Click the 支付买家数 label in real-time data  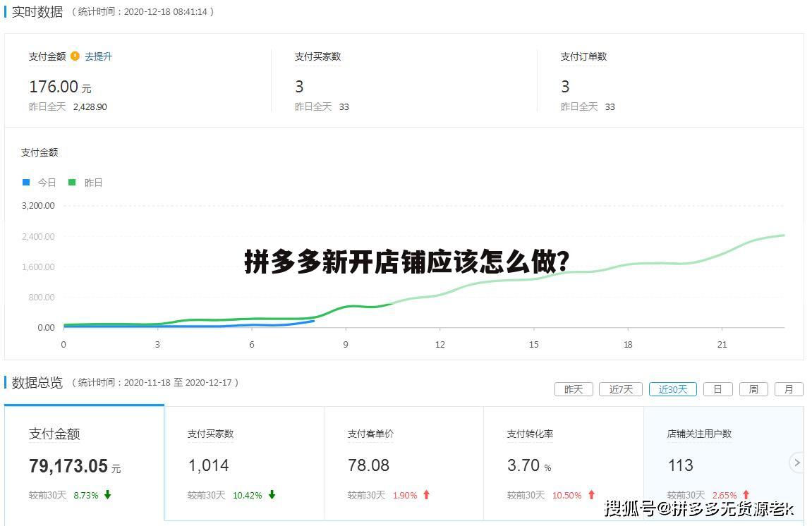[317, 56]
